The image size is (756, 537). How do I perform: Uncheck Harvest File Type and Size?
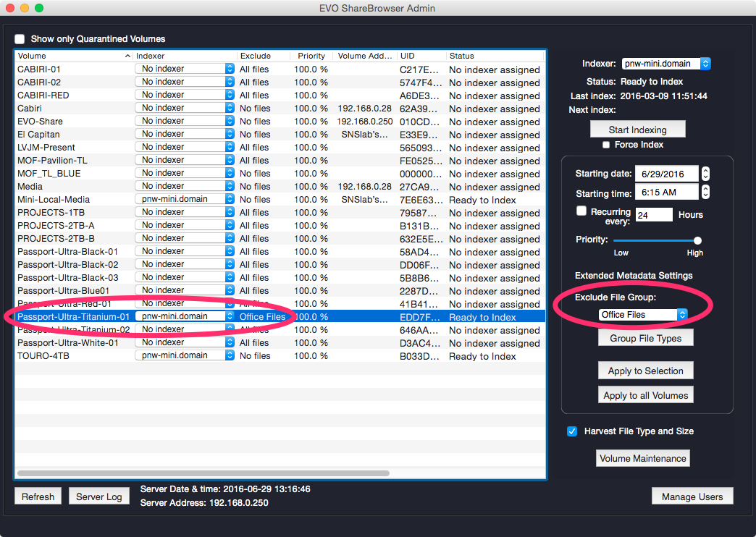pyautogui.click(x=572, y=431)
